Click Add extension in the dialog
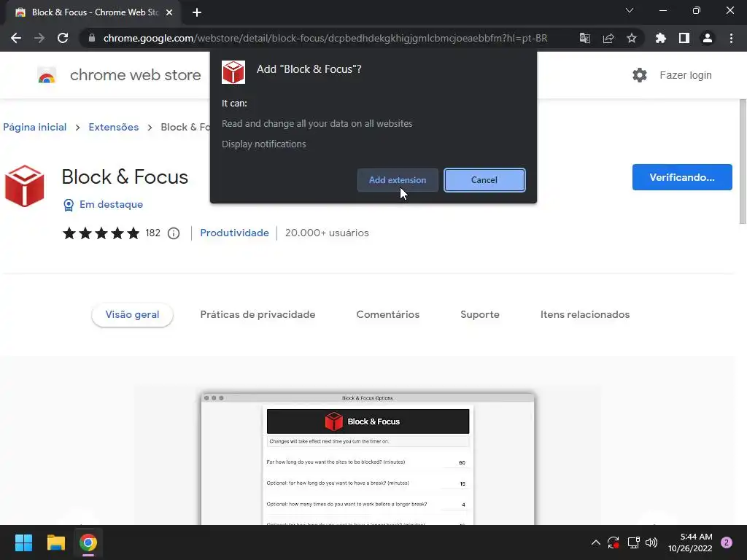Viewport: 747px width, 560px height. pyautogui.click(x=398, y=180)
